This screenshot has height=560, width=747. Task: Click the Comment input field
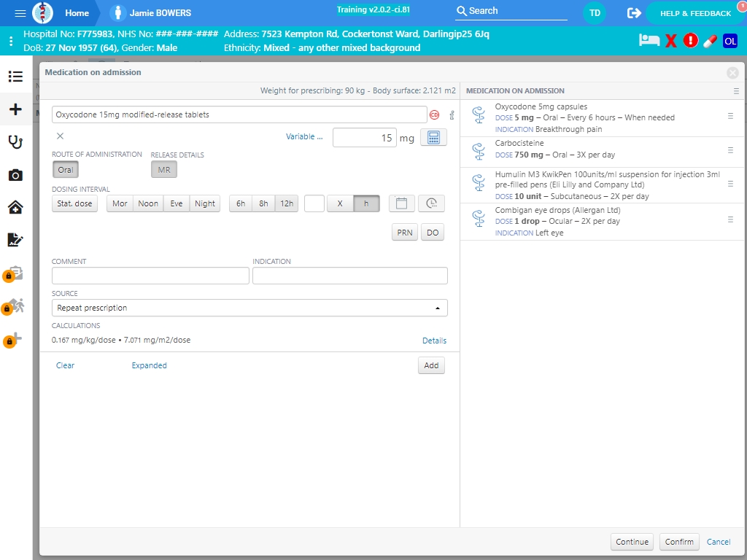[150, 276]
